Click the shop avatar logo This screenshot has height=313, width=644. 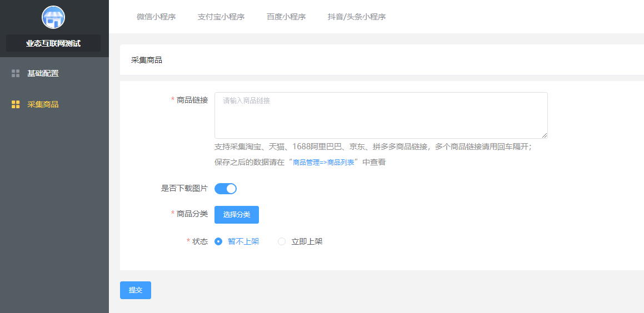[x=53, y=17]
